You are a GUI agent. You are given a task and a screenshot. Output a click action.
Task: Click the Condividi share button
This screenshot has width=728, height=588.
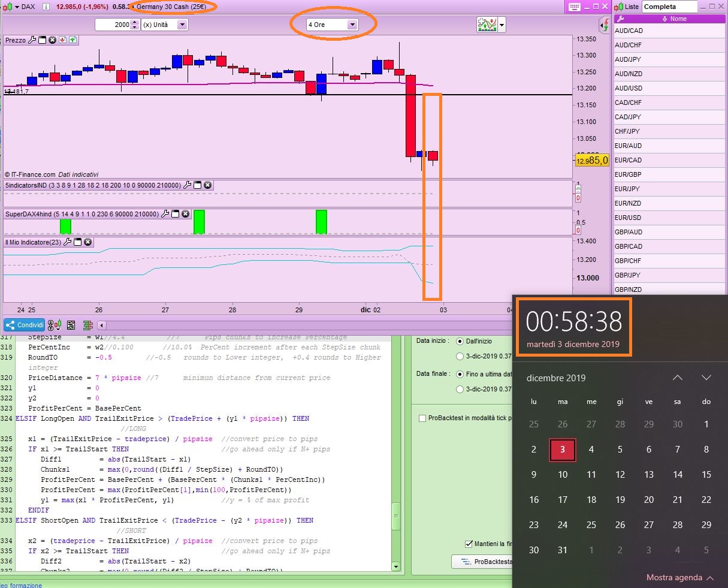[x=25, y=325]
